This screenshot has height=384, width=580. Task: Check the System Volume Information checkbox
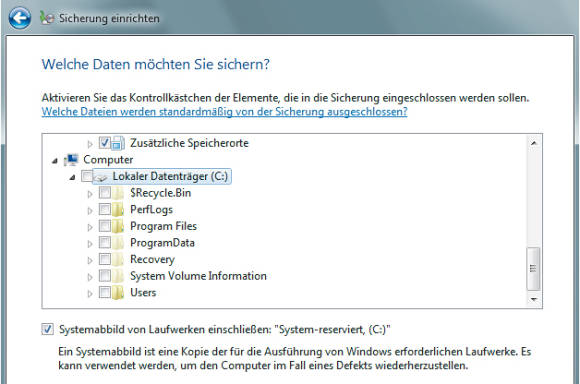pos(105,276)
